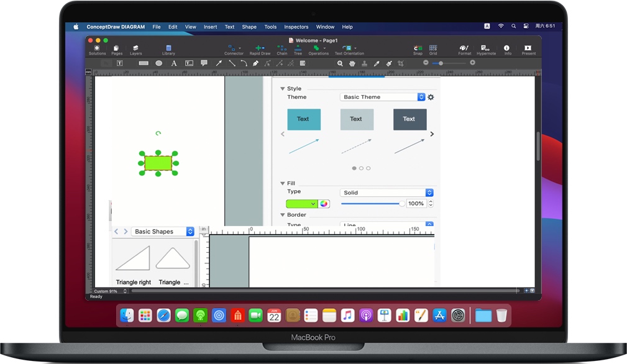Viewport: 627px width, 364px height.
Task: Open the Inspectors menu
Action: pyautogui.click(x=296, y=27)
